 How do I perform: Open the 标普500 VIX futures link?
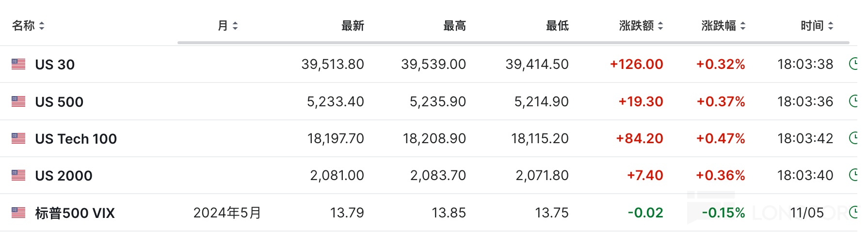point(75,213)
